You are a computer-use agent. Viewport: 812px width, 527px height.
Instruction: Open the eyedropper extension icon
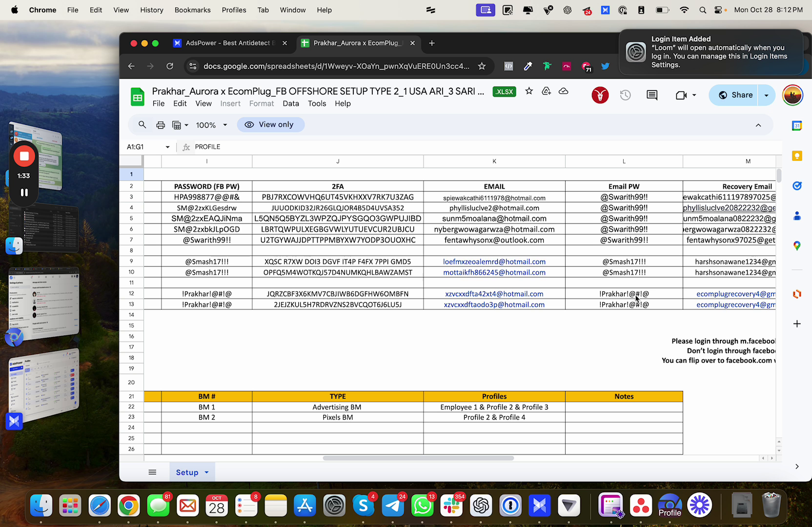528,66
